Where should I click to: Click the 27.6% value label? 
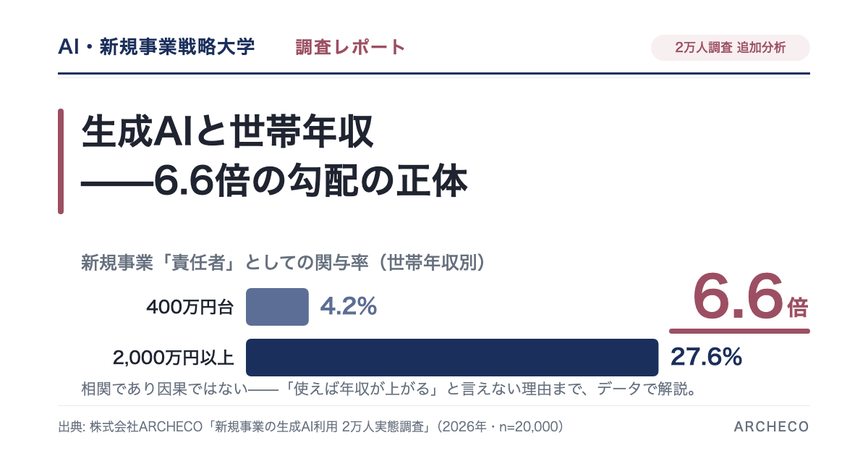pos(707,357)
